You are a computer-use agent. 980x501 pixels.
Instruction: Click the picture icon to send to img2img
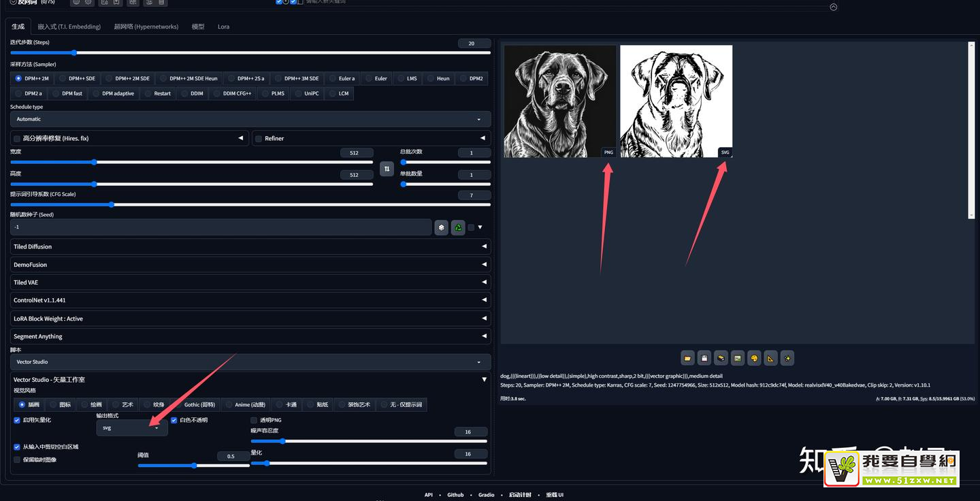coord(737,358)
